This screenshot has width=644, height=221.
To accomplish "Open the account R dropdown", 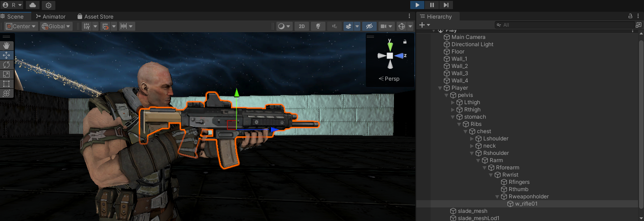I will pyautogui.click(x=12, y=5).
